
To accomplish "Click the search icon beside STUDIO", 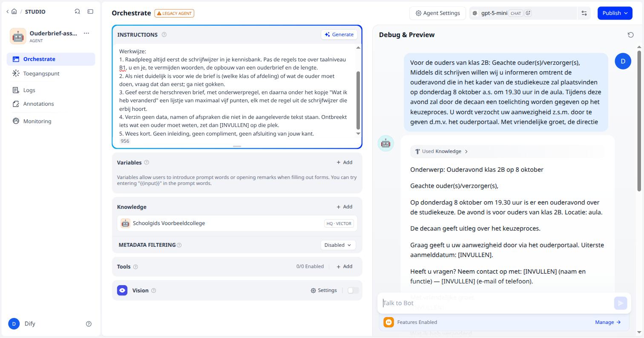I will [77, 12].
